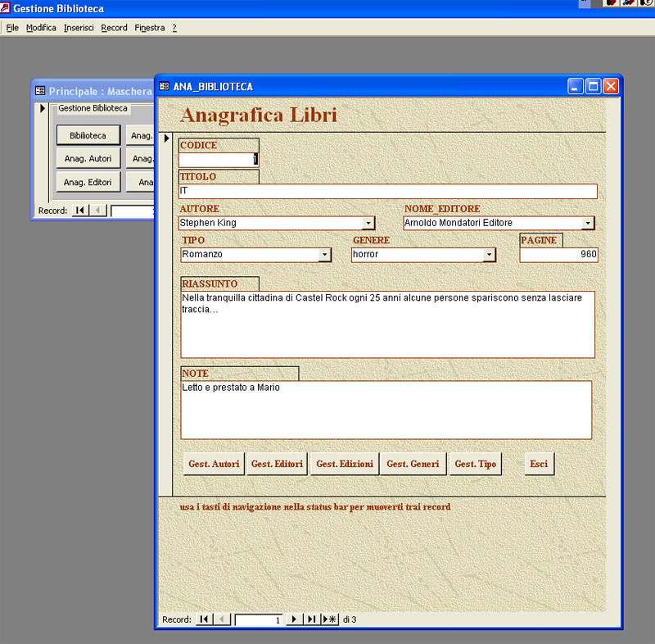Click the Principale Maschera window icon
The height and width of the screenshot is (644, 655).
pos(40,91)
